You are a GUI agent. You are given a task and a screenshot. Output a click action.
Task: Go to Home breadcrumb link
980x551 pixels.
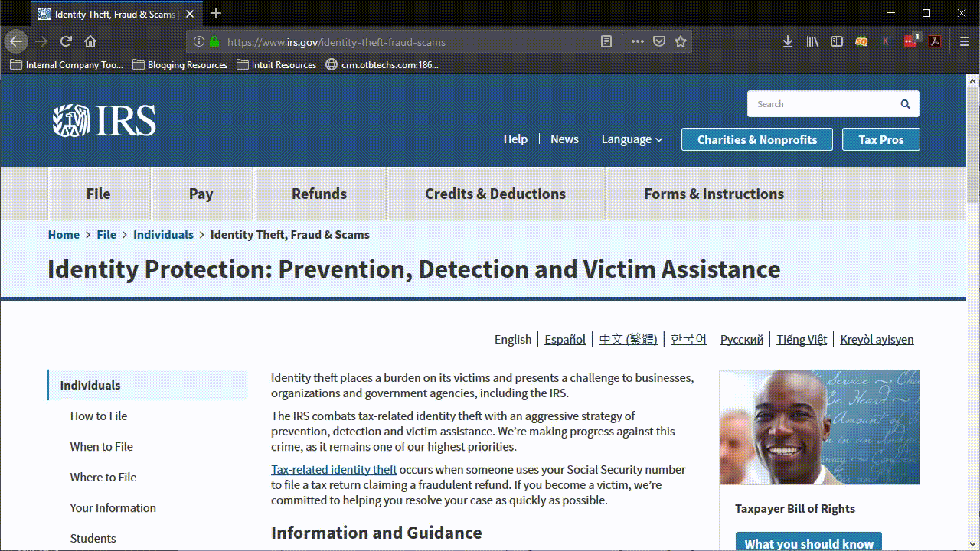pos(64,235)
